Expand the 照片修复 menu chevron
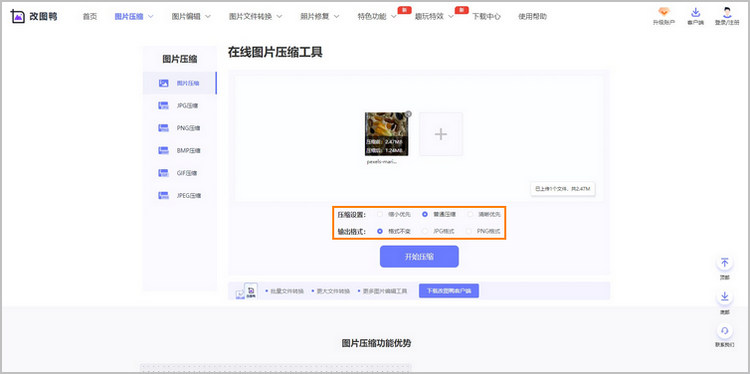 pos(336,17)
